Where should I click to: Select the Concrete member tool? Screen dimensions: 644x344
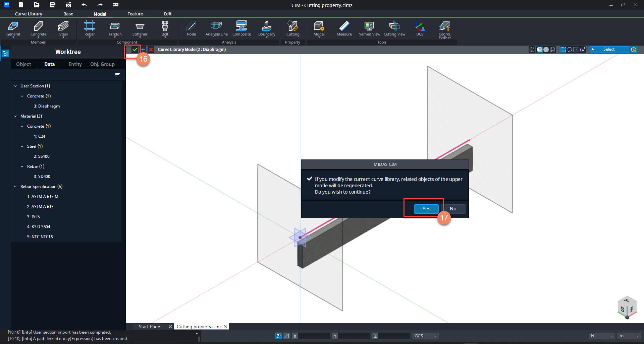click(x=38, y=29)
